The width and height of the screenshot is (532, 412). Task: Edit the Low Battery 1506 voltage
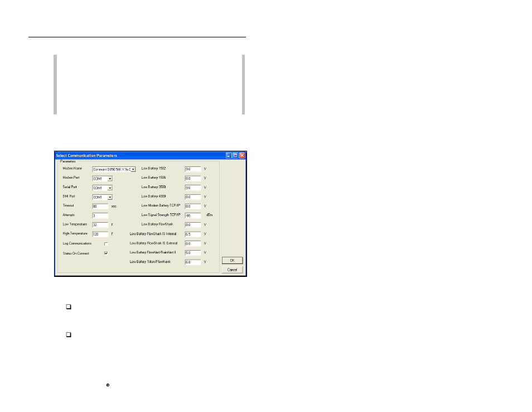pyautogui.click(x=193, y=178)
